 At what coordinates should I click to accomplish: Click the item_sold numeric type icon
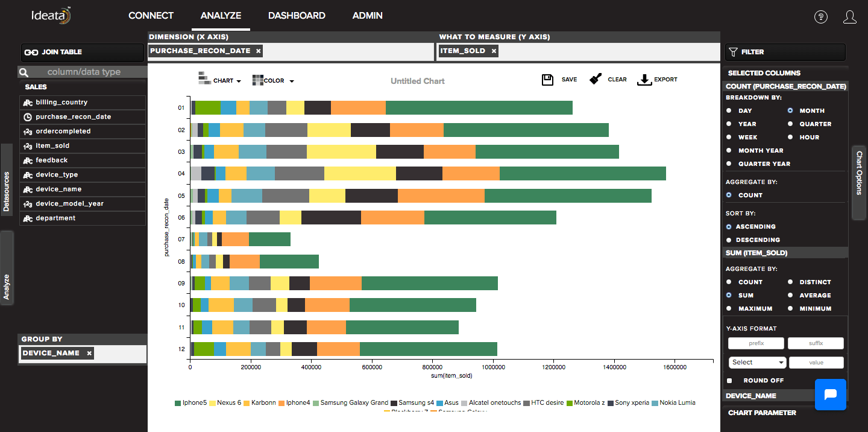click(x=28, y=146)
